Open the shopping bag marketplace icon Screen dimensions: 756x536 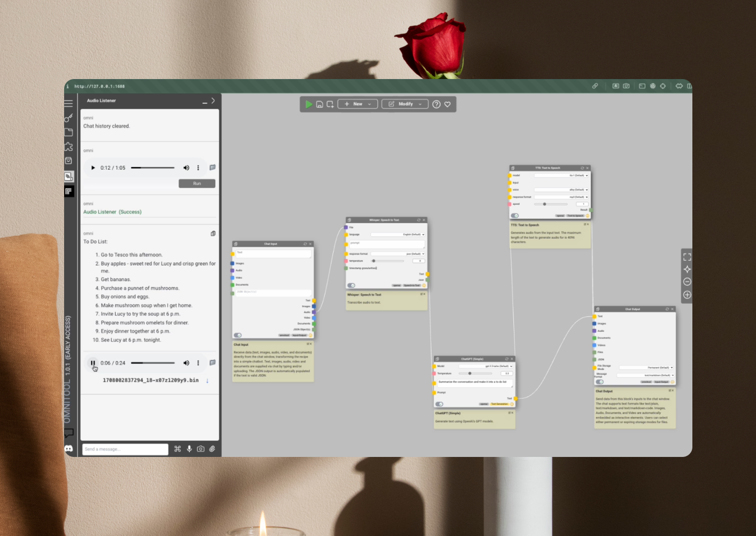pos(69,161)
